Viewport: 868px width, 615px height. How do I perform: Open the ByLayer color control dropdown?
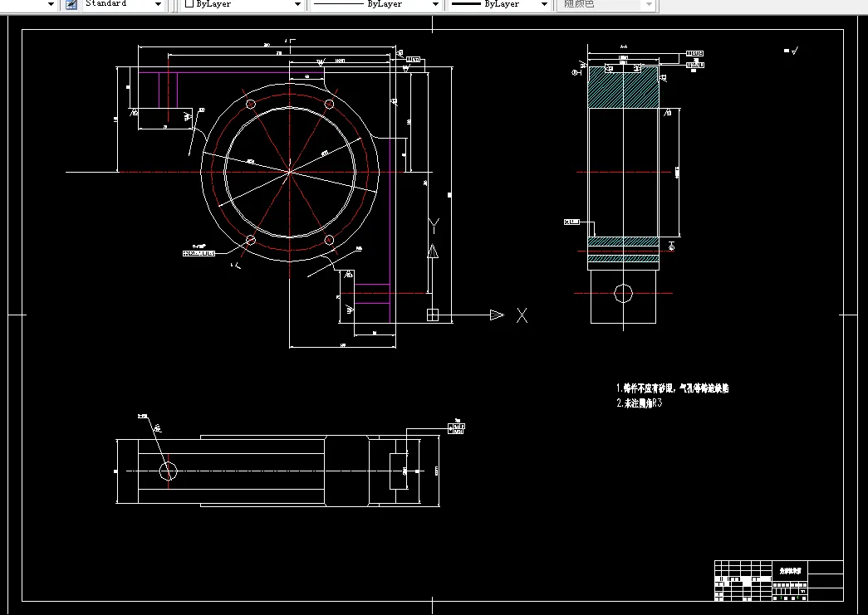(x=243, y=4)
